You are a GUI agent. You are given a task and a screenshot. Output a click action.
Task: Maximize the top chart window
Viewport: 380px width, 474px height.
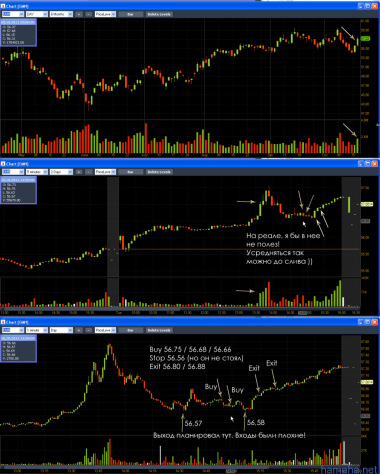(368, 6)
